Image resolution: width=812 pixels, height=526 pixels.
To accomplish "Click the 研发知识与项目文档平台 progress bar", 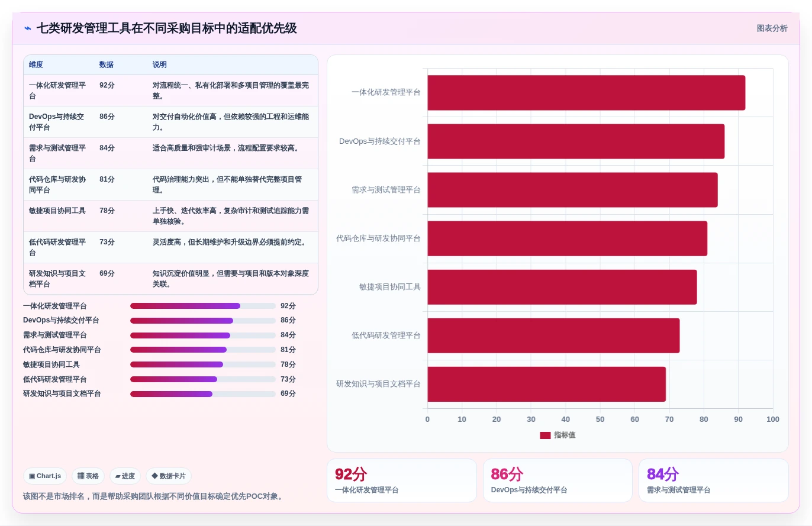I will click(x=203, y=394).
